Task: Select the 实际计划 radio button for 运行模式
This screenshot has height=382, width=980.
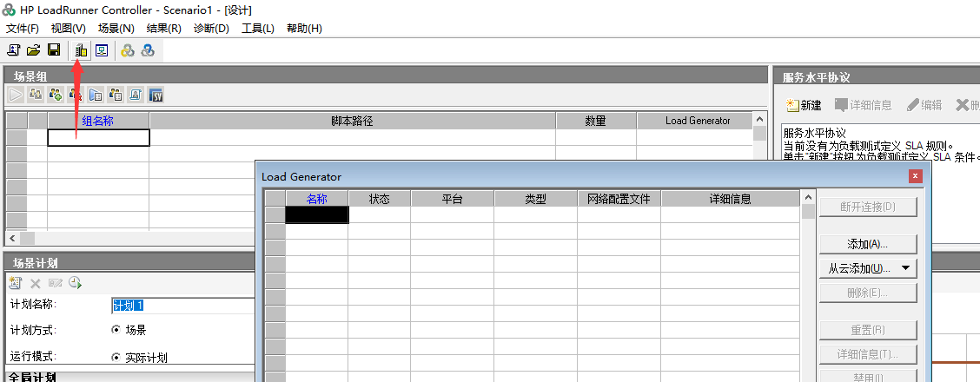Action: coord(116,358)
